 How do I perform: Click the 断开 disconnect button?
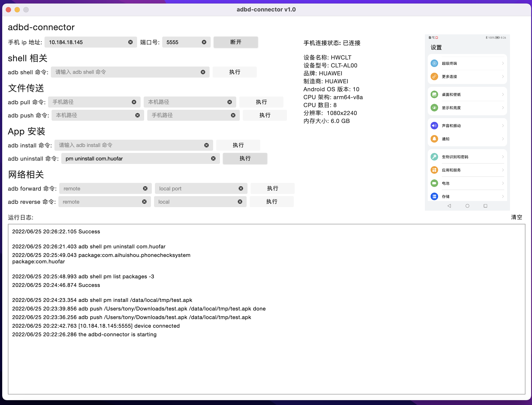[x=236, y=42]
